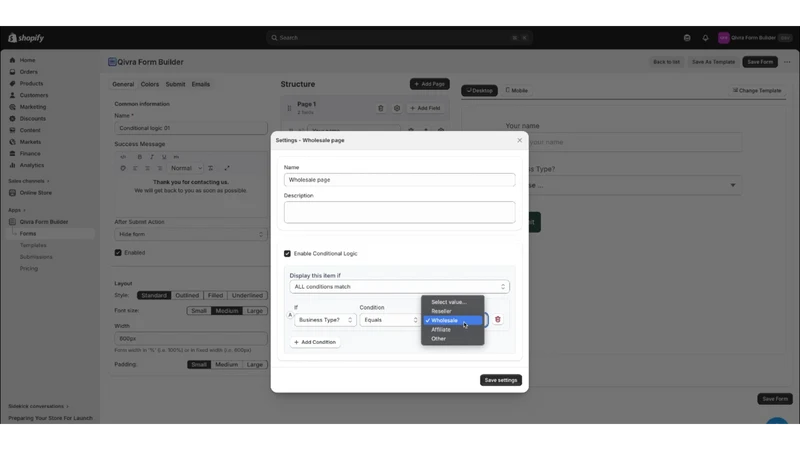Open the Normal text style dropdown
This screenshot has width=800, height=450.
[x=186, y=168]
